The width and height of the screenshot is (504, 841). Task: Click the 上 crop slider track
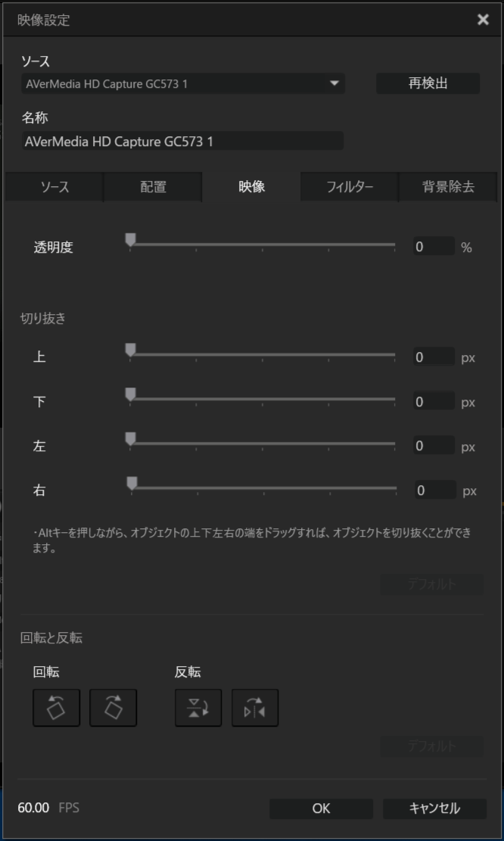(x=262, y=354)
